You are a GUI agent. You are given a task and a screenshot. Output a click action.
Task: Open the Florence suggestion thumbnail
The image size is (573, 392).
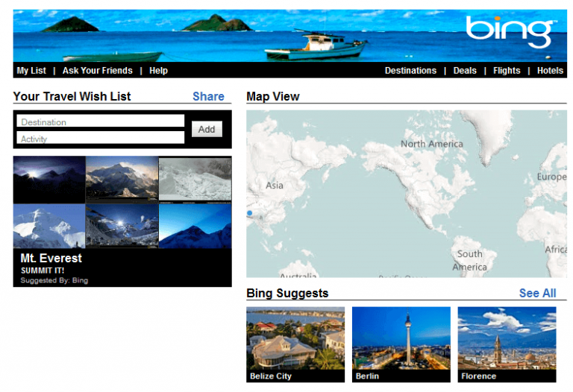507,344
